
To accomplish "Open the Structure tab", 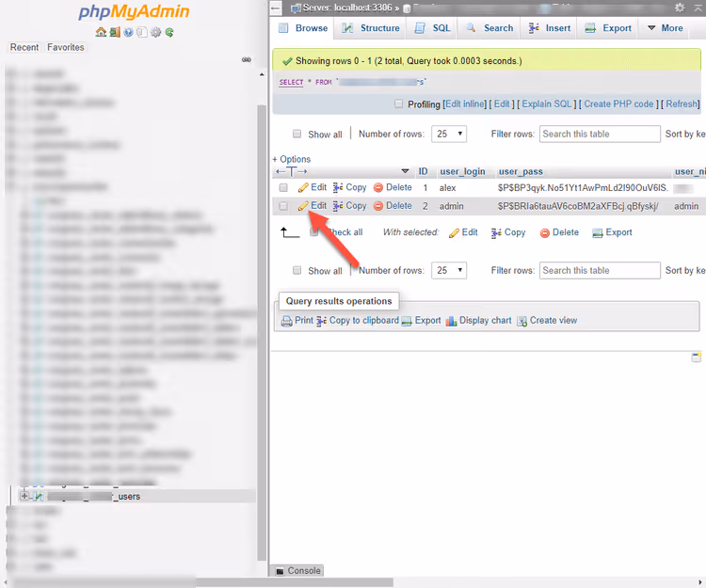I will tap(371, 28).
